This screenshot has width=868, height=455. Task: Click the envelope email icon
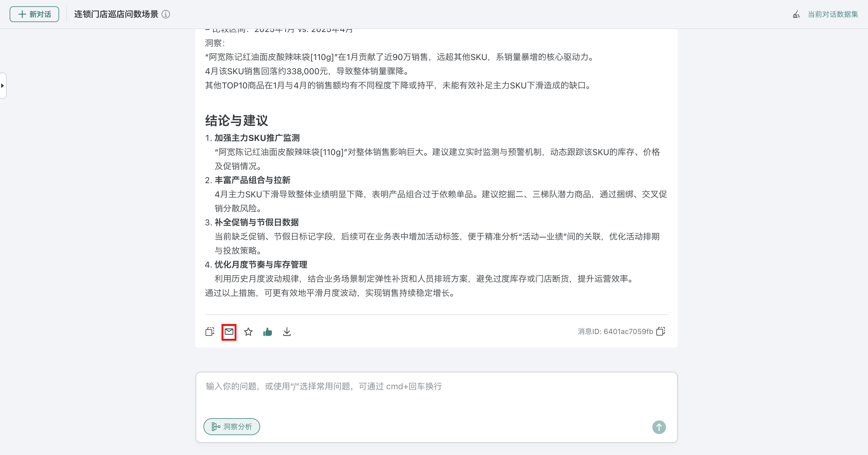click(x=229, y=332)
